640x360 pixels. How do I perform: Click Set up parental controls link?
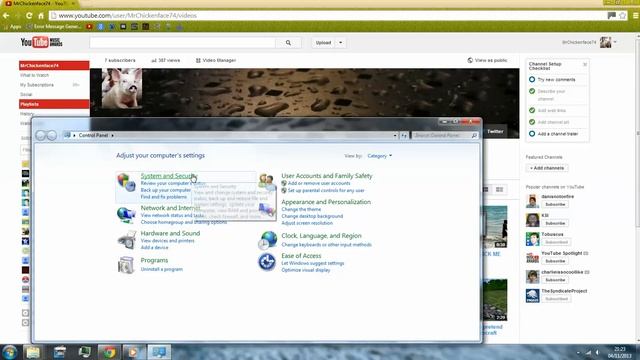click(326, 191)
